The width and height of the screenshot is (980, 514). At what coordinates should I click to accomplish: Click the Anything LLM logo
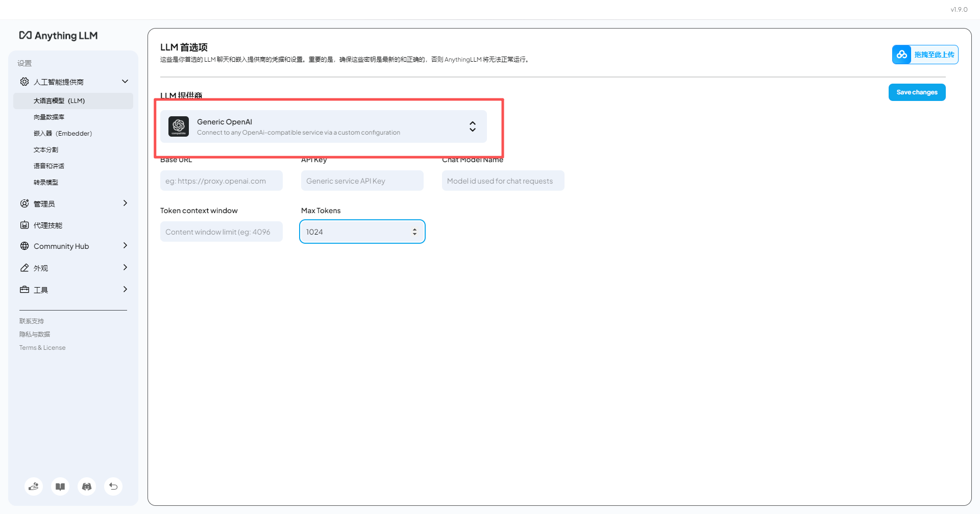pos(58,35)
